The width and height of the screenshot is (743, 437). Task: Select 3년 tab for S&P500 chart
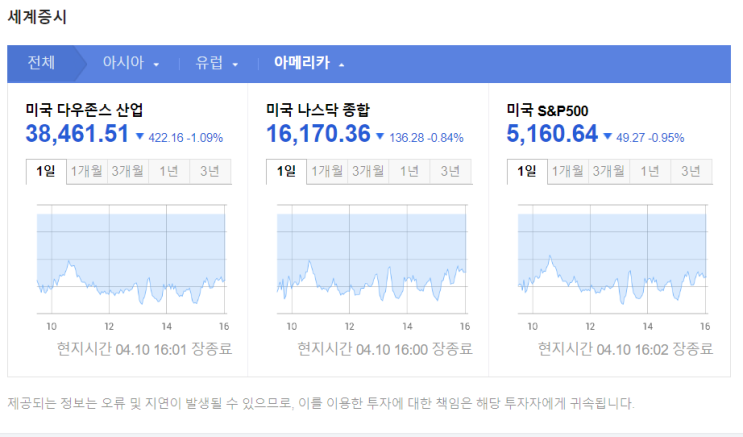click(691, 171)
